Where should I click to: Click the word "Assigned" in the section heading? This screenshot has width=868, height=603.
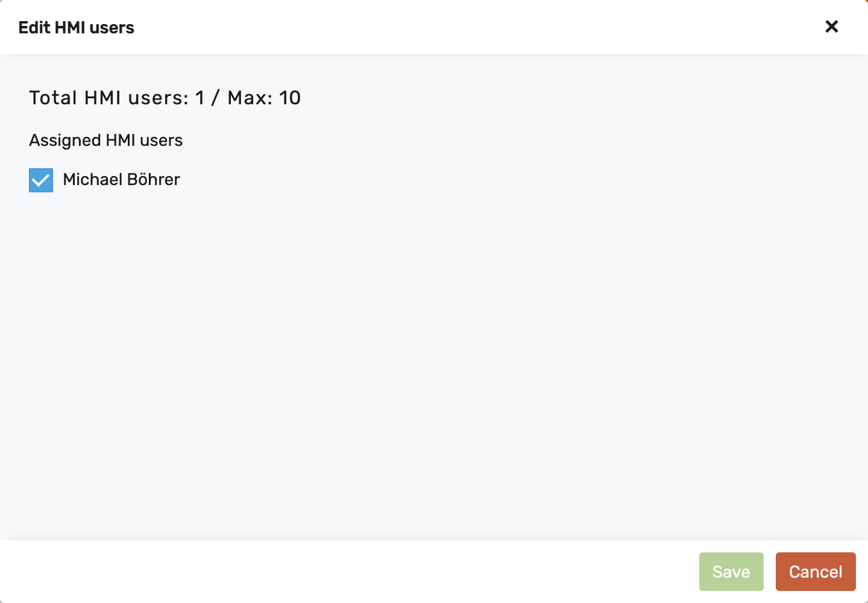click(65, 140)
